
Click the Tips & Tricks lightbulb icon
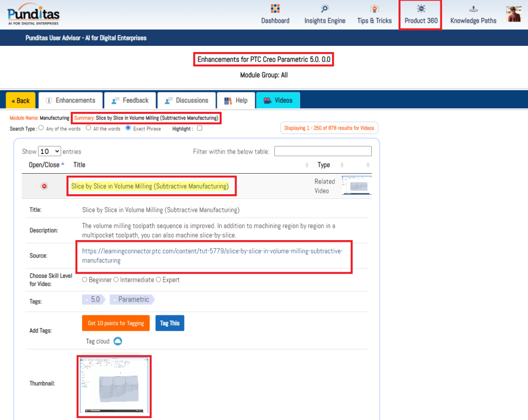374,9
